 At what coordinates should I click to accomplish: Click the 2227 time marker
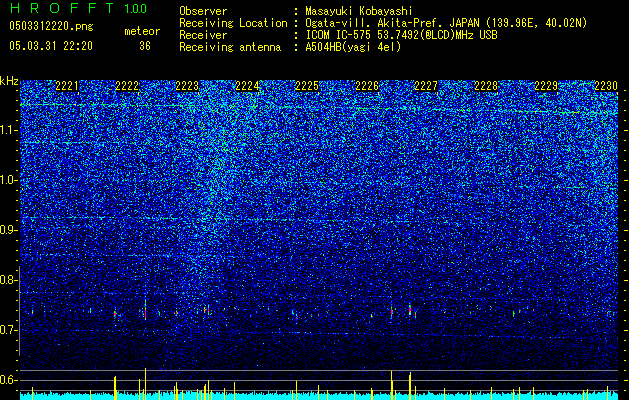point(426,86)
